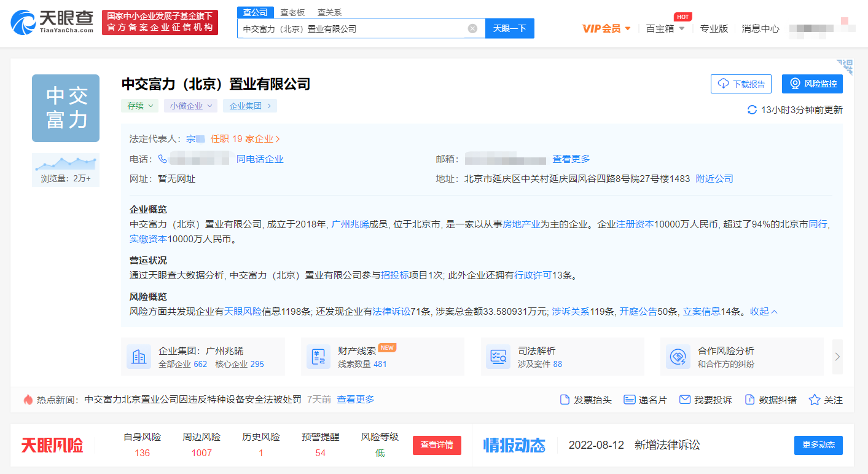Click 周边风险 count 1007
868x474 pixels.
pyautogui.click(x=201, y=452)
